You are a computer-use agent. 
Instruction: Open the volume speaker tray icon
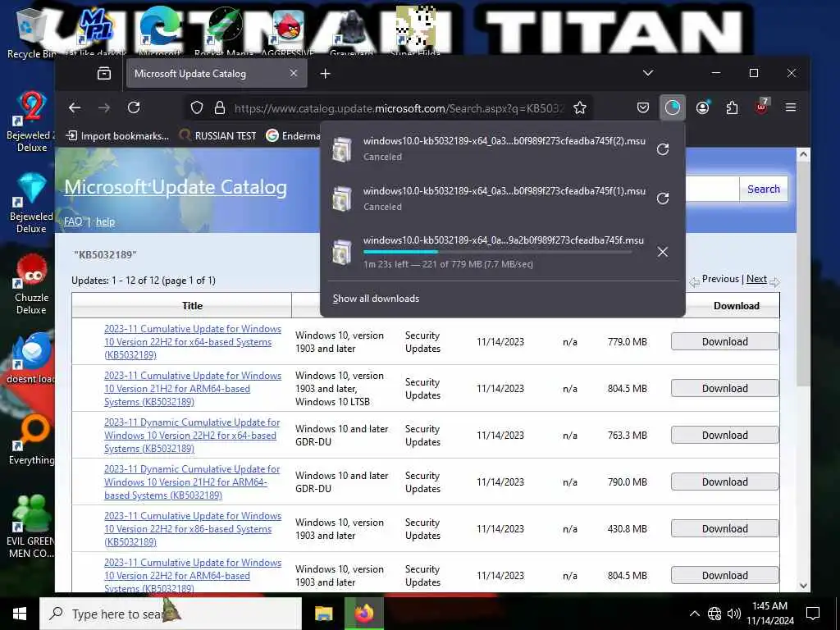tap(734, 614)
